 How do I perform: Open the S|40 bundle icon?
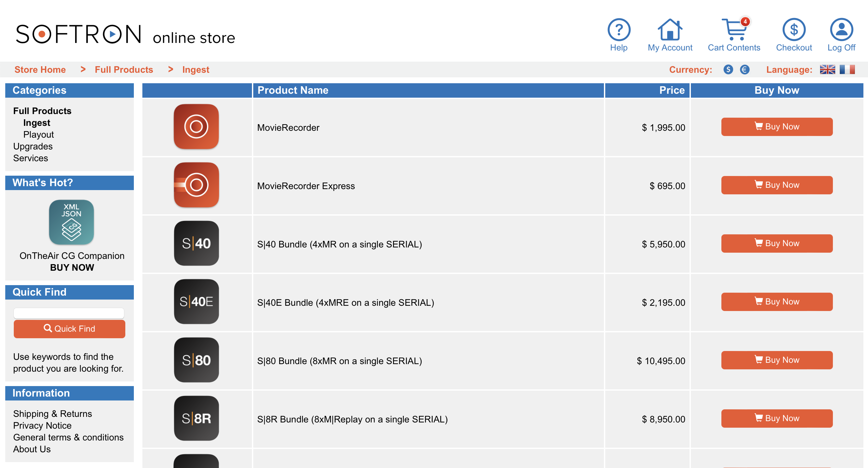pos(196,243)
